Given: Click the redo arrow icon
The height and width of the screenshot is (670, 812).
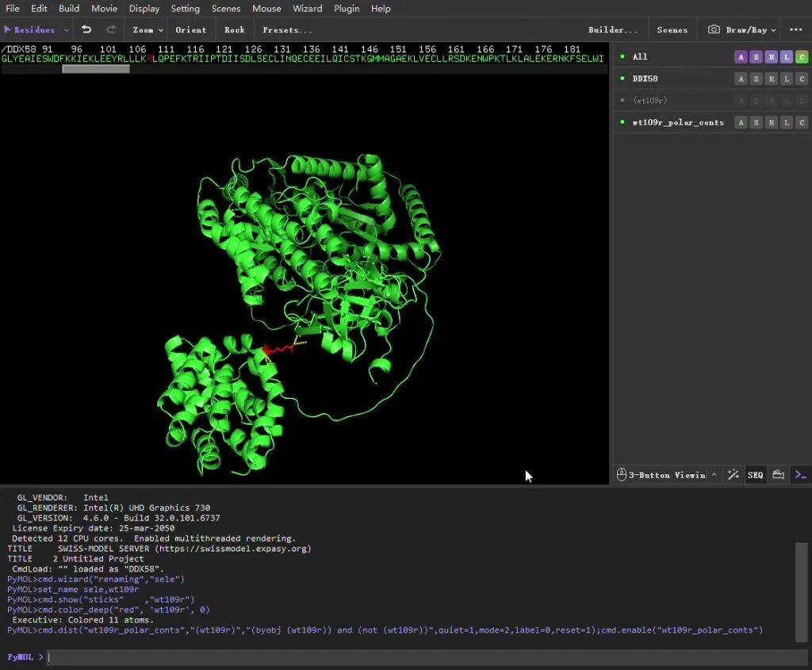Looking at the screenshot, I should click(x=111, y=30).
